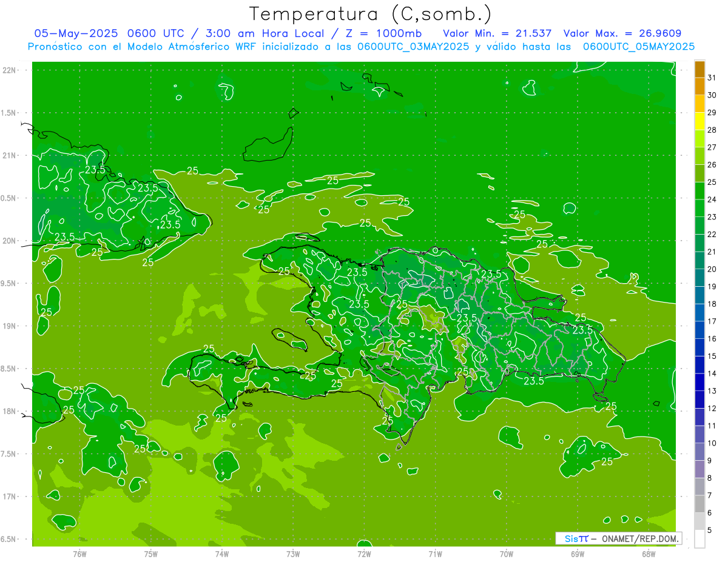This screenshot has height=562, width=728.
Task: Click the '69W' longitude axis label
Action: click(x=578, y=554)
